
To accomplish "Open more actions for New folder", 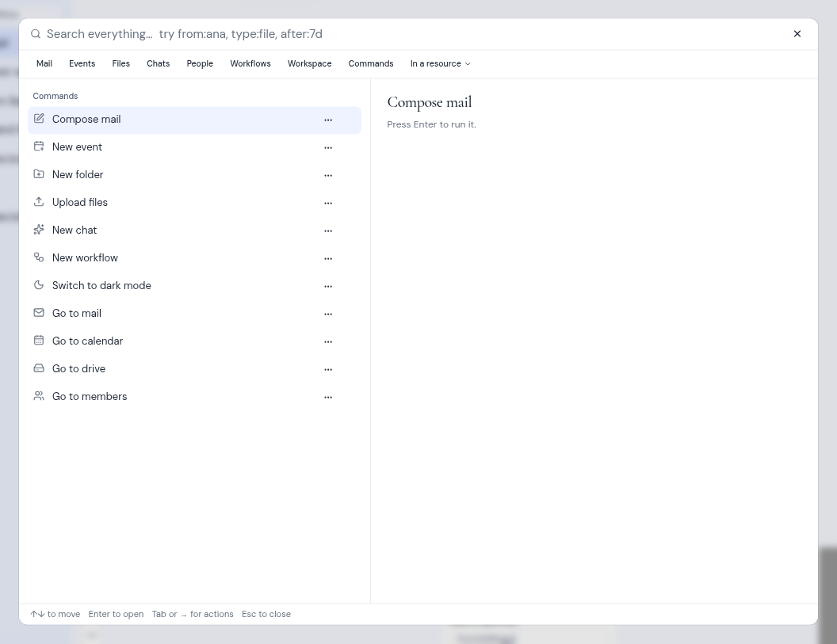I will pyautogui.click(x=328, y=176).
